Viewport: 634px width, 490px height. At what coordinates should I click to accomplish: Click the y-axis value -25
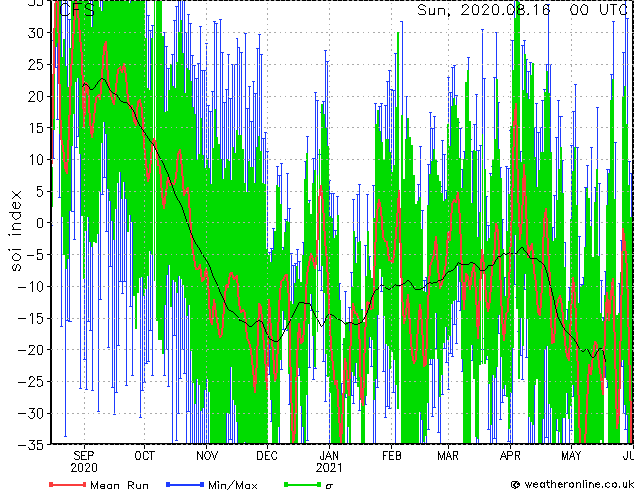click(x=31, y=382)
